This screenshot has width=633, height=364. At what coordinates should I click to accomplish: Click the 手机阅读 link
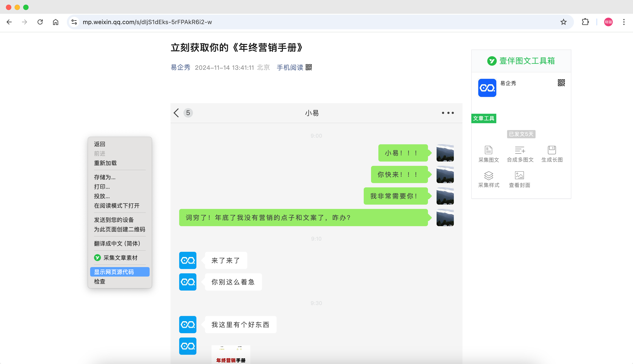click(290, 67)
